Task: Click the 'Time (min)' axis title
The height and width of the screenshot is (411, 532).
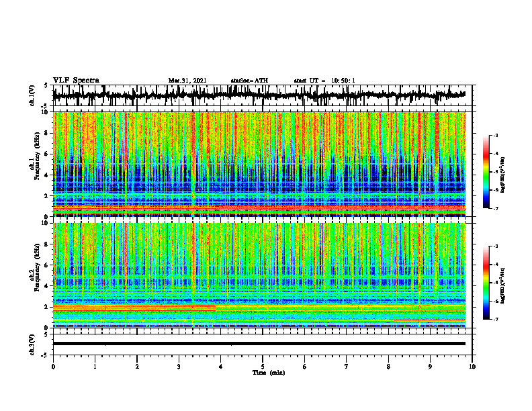Action: [269, 373]
